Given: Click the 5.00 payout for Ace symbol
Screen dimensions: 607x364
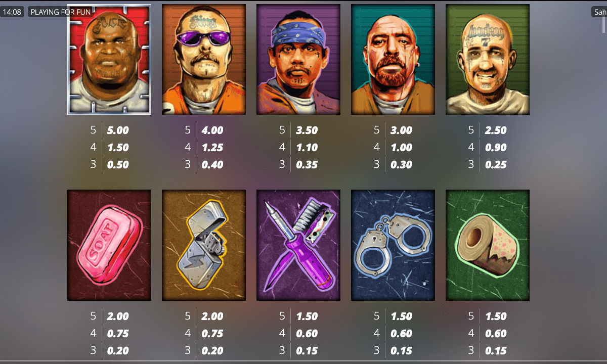Looking at the screenshot, I should [x=118, y=130].
